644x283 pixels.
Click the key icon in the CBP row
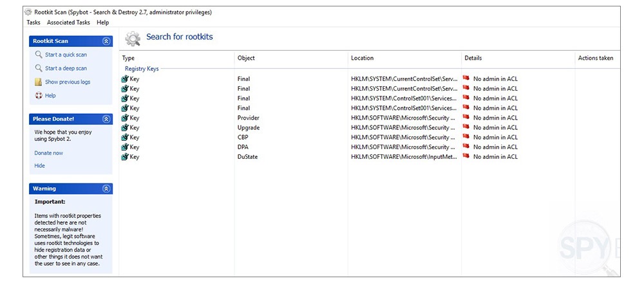(x=125, y=138)
